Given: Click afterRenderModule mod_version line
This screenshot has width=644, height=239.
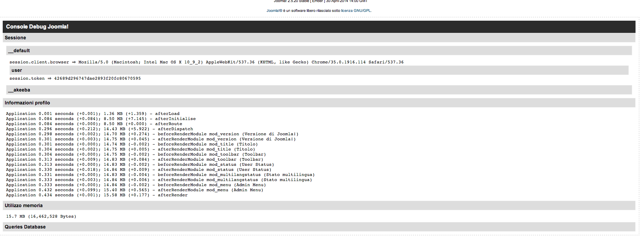Looking at the screenshot, I should 151,139.
